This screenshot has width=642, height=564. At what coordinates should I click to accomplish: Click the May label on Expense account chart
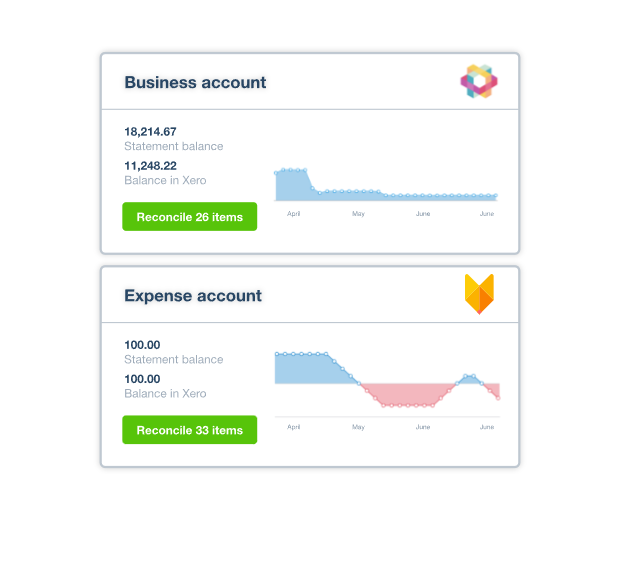point(358,427)
